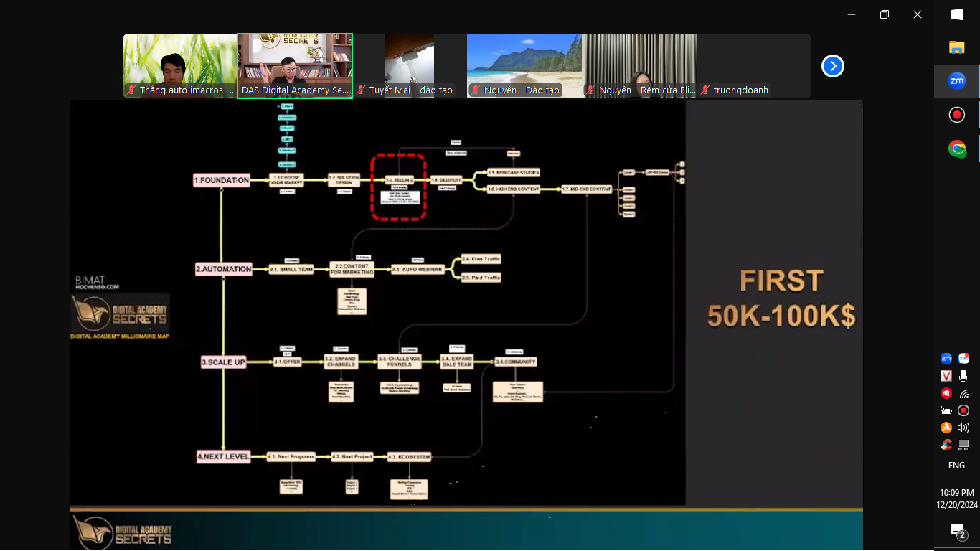This screenshot has width=980, height=551.
Task: Click the 3.5 COMMUNITY node
Action: point(515,362)
